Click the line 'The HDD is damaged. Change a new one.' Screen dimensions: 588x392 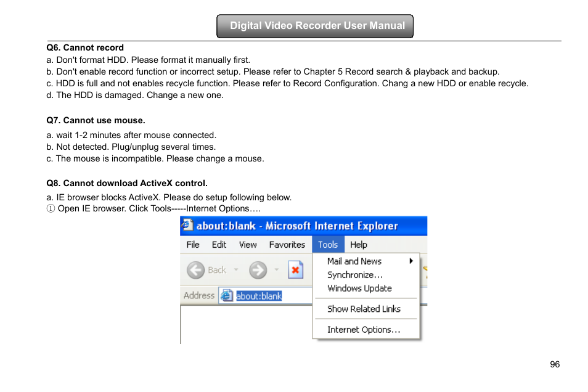(135, 96)
